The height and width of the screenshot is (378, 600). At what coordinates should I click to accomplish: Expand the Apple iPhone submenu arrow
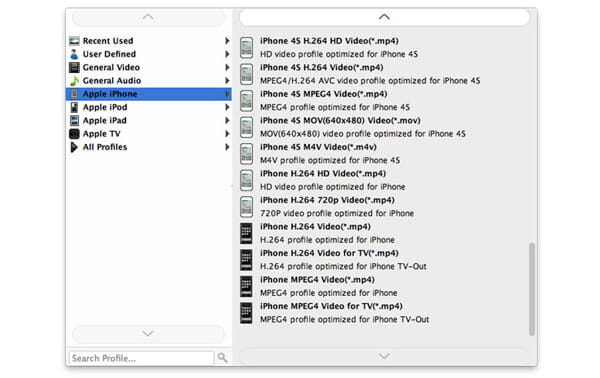[x=227, y=94]
